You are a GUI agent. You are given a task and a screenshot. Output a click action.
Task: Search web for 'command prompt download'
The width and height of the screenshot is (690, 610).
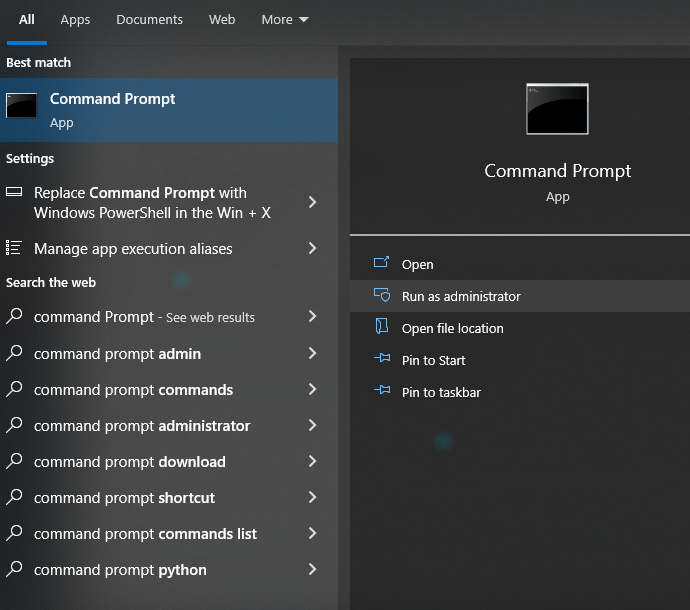point(169,462)
